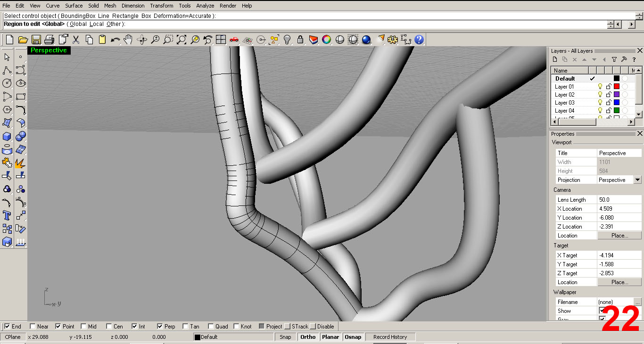Click Place button for Camera Location
Screen dimensions: 644x344
point(619,236)
